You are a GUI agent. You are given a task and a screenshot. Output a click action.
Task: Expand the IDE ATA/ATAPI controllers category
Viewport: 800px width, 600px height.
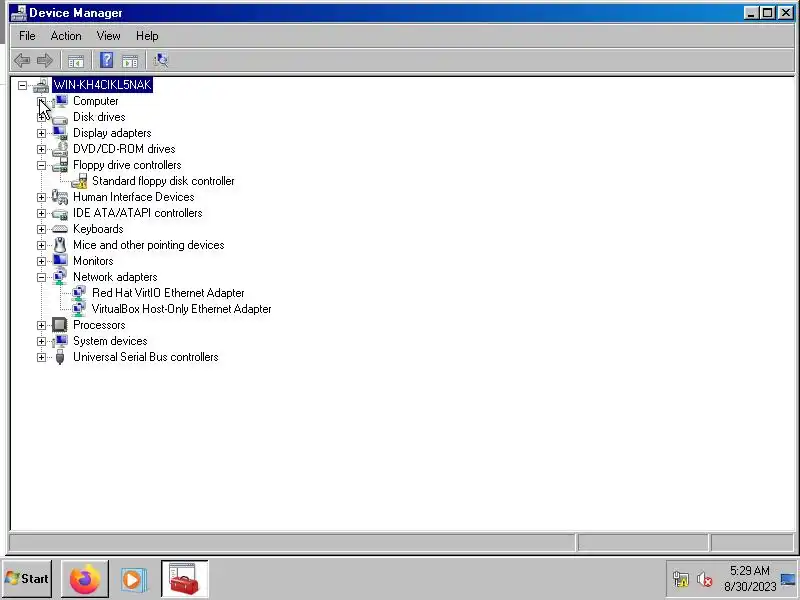[x=41, y=213]
